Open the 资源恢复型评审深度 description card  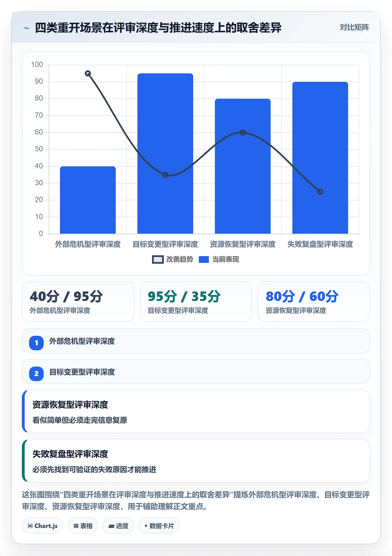(x=196, y=411)
